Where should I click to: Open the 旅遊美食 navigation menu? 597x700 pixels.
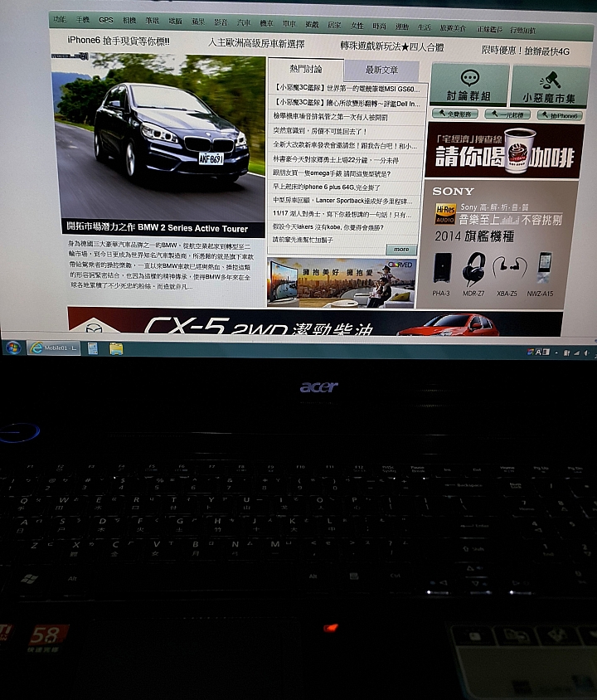click(453, 28)
